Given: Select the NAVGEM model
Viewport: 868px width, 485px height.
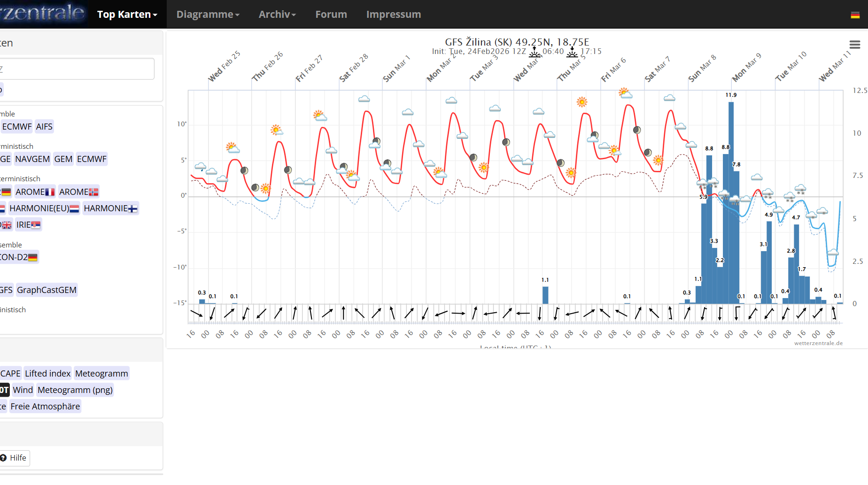Looking at the screenshot, I should click(x=32, y=159).
